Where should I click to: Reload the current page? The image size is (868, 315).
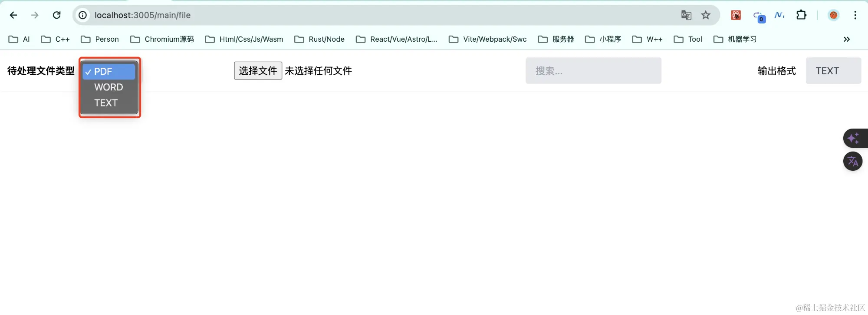click(x=56, y=15)
